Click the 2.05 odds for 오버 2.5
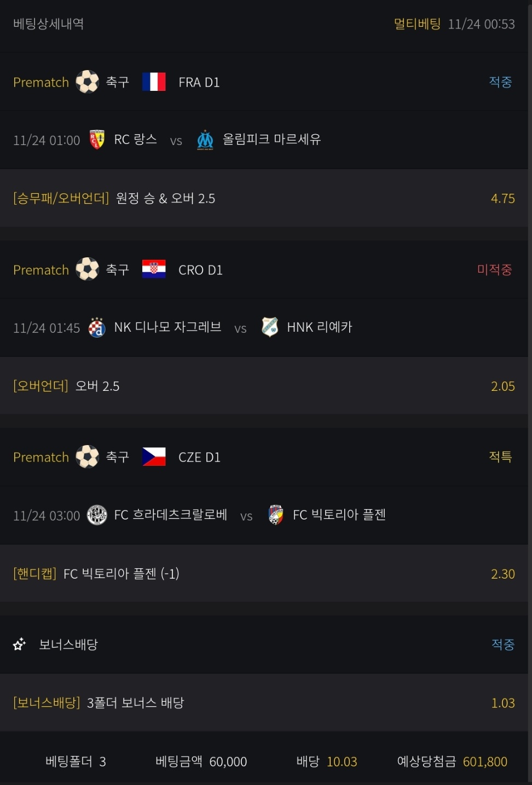 click(502, 386)
